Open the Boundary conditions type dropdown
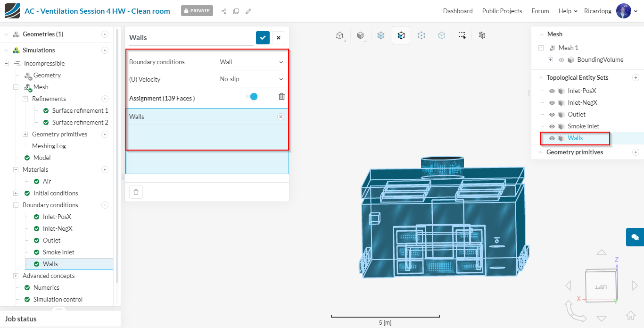 point(252,62)
